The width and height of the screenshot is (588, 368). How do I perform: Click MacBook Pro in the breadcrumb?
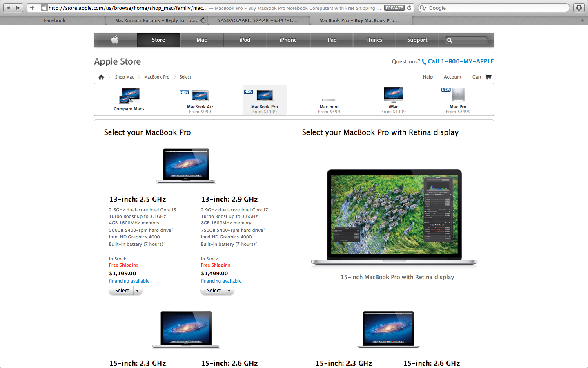[157, 77]
